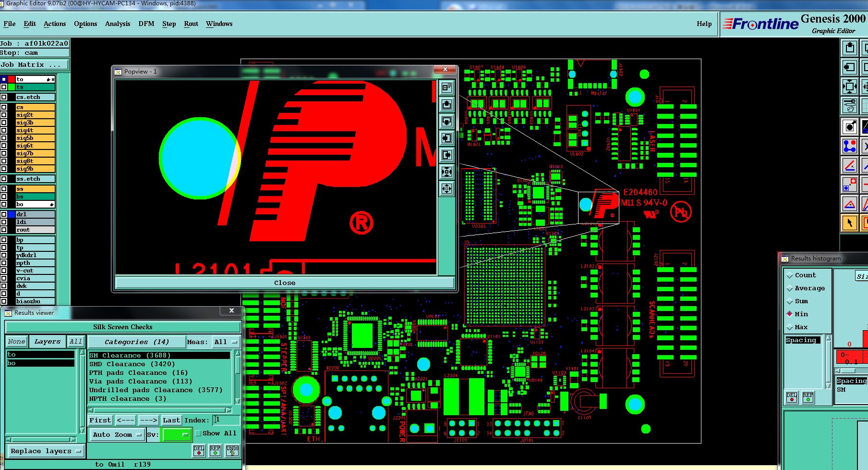Select Sum radio in Results histogram
This screenshot has height=470, width=868.
coord(790,301)
